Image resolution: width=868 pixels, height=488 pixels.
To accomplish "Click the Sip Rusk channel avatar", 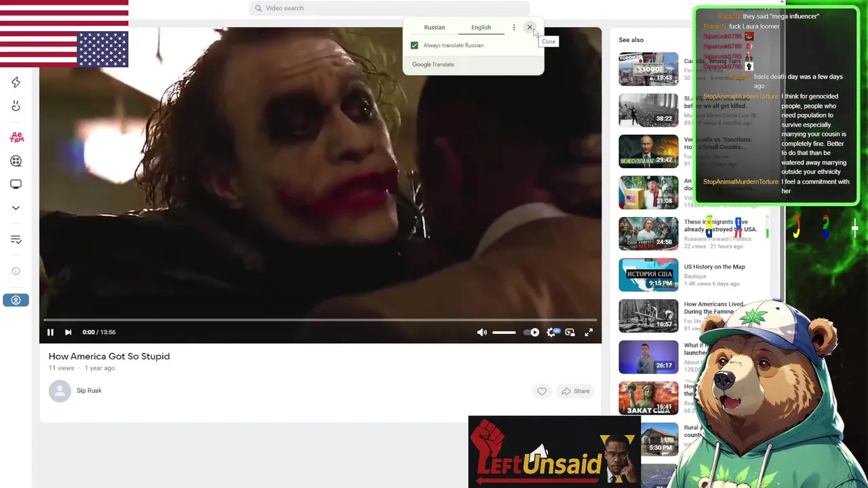I will click(60, 391).
